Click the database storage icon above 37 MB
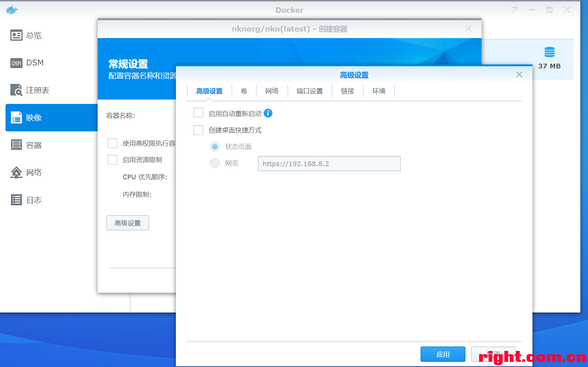588x367 pixels. coord(549,52)
